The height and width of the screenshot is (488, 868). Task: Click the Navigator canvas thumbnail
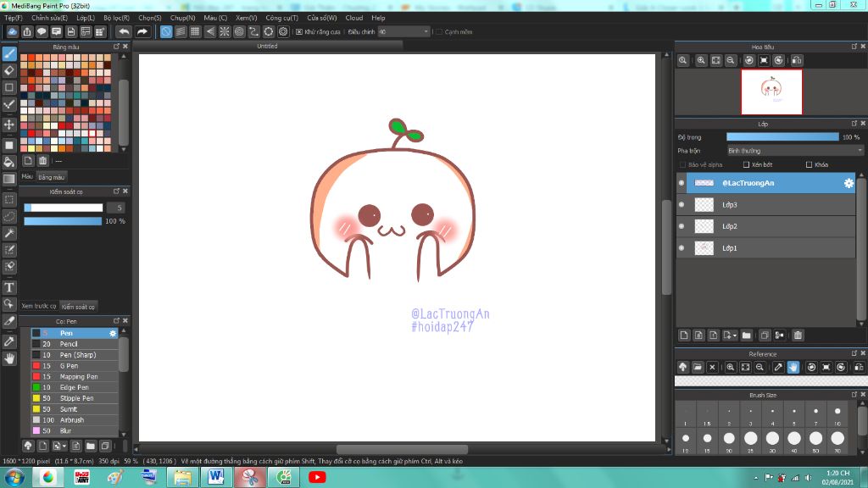(x=771, y=91)
